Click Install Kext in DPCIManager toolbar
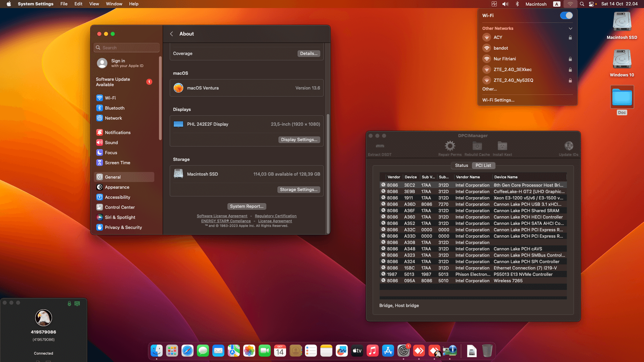The width and height of the screenshot is (644, 362). pyautogui.click(x=502, y=148)
